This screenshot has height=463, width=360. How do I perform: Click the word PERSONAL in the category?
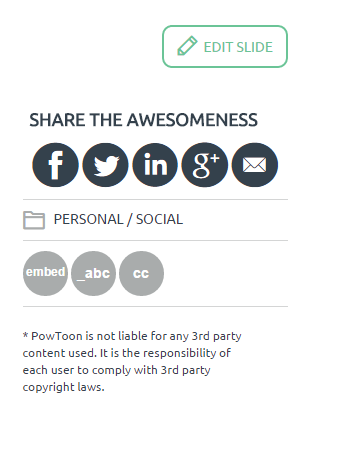[x=89, y=219]
